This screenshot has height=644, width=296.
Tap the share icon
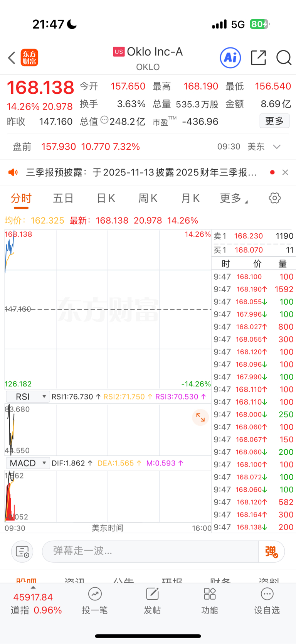(258, 58)
